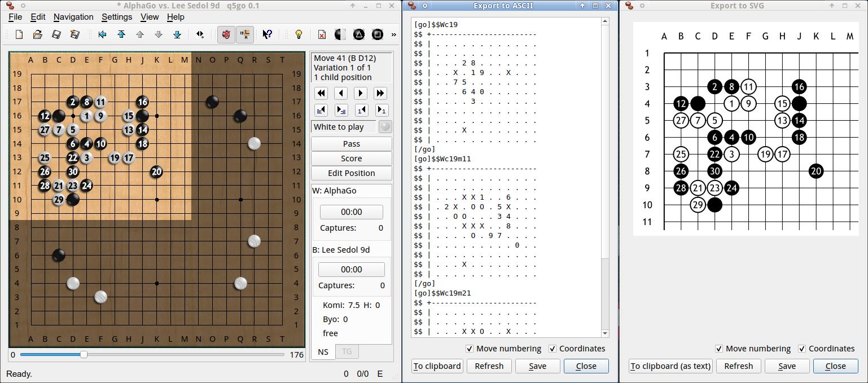Click To clipboard in ASCII export
Screen dimensions: 868x383
point(437,366)
